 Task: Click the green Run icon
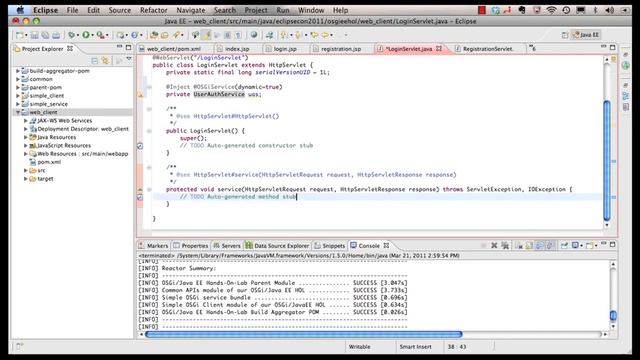click(86, 35)
